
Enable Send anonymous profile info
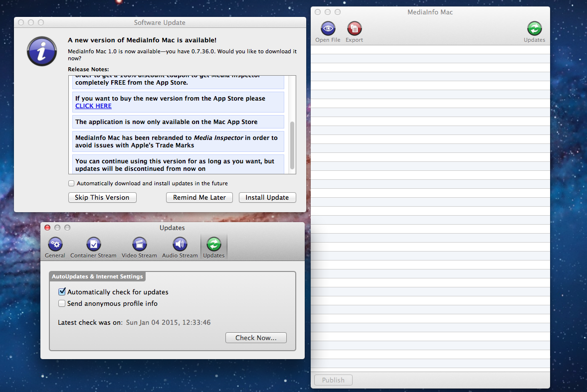pos(62,303)
